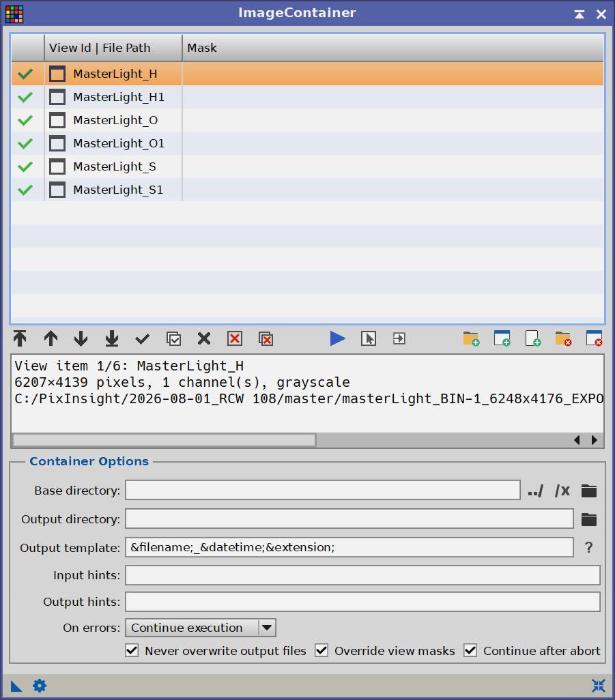Toggle green checkmark for MasterLight_H
615x700 pixels.
click(x=25, y=74)
